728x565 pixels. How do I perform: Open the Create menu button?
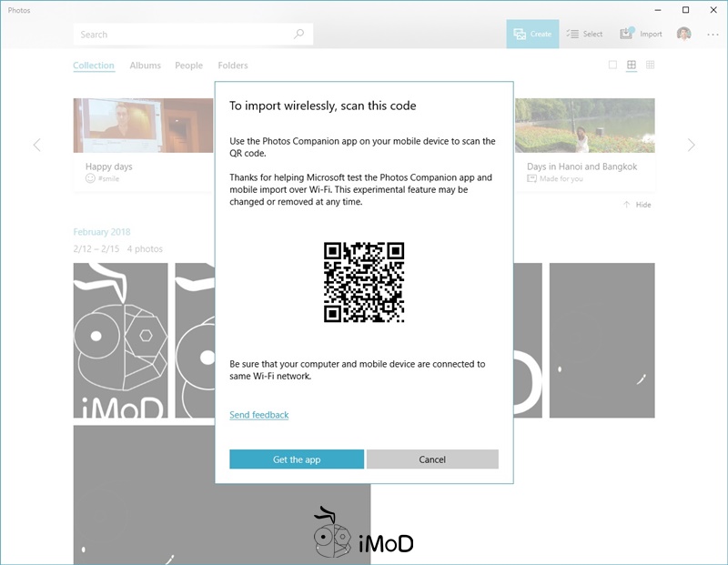(532, 34)
